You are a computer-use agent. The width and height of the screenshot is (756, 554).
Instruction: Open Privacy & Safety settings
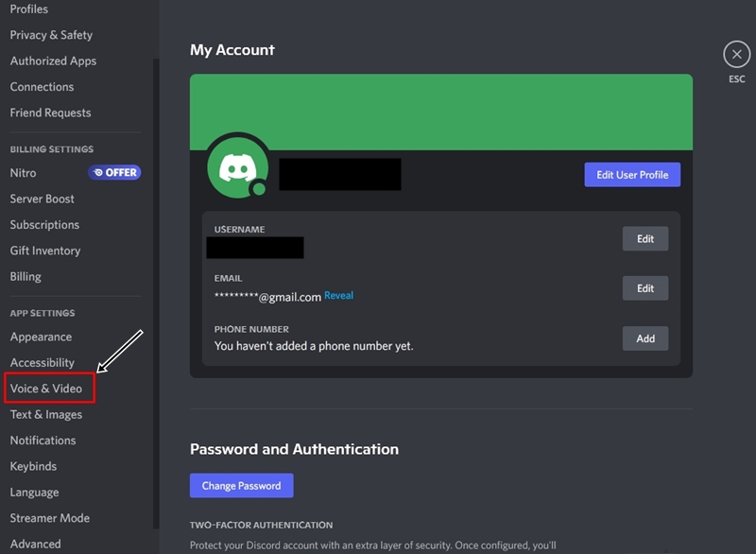pyautogui.click(x=51, y=35)
